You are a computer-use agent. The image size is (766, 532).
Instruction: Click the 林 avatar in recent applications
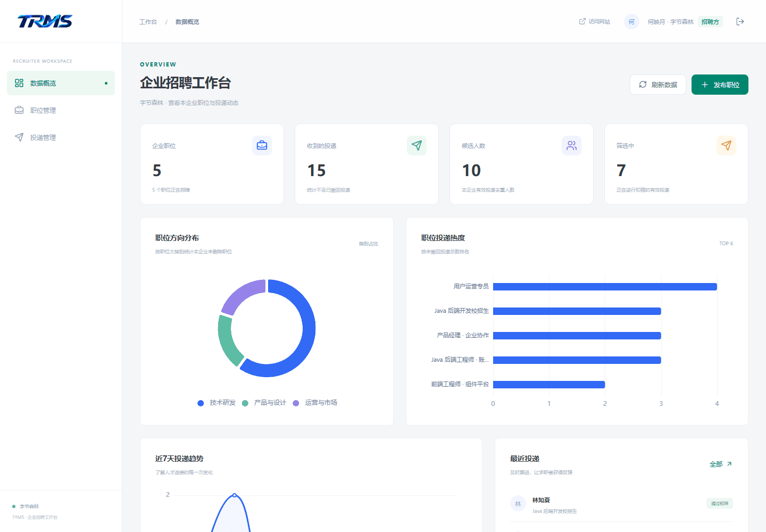[518, 503]
